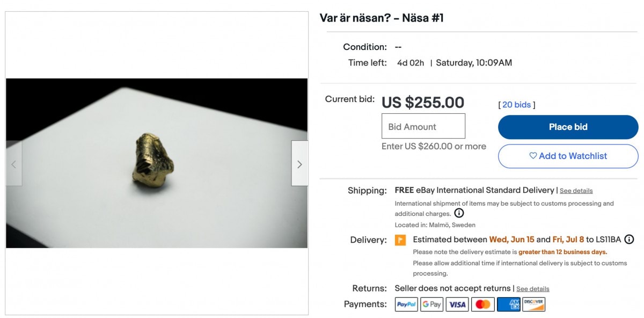
Task: Click the listing title Var är näsan?
Action: pos(382,18)
